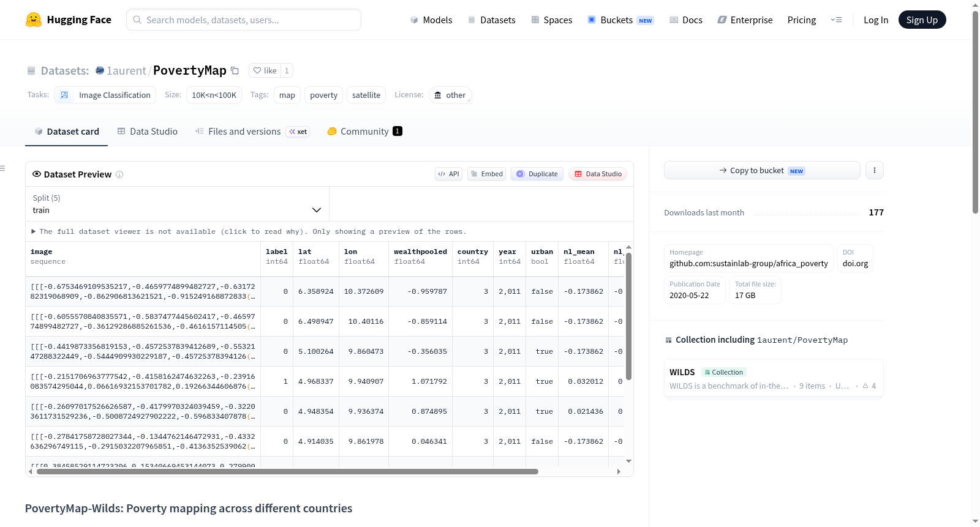Open the three-dot options menu near Copy to bucket
980x527 pixels.
point(875,170)
